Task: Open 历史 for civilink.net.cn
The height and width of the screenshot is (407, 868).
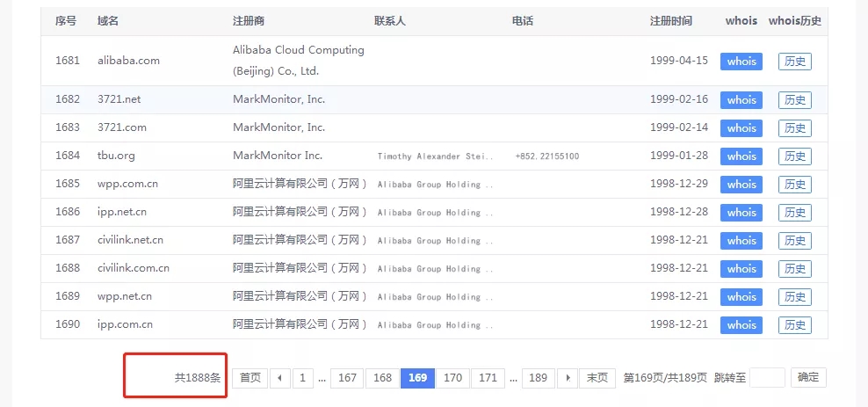Action: (795, 241)
